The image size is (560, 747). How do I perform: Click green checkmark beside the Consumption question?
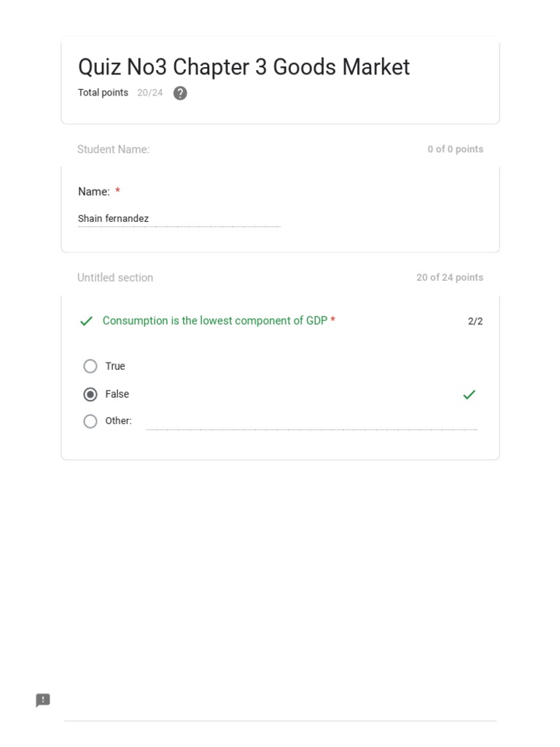[86, 321]
